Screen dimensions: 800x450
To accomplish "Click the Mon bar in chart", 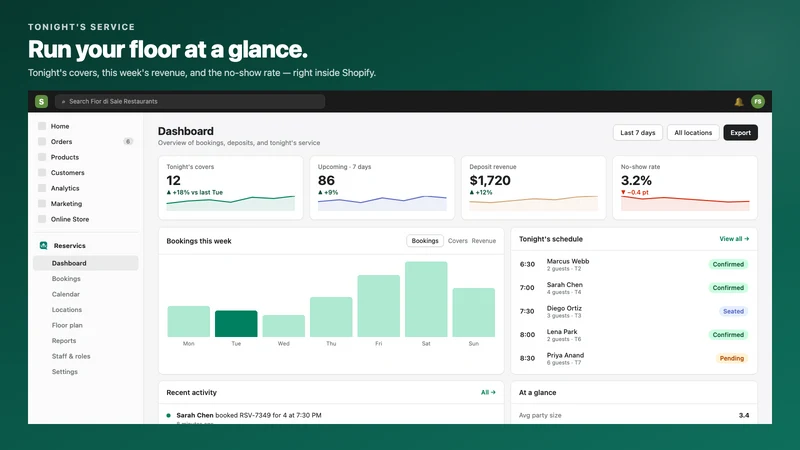I will pos(189,321).
